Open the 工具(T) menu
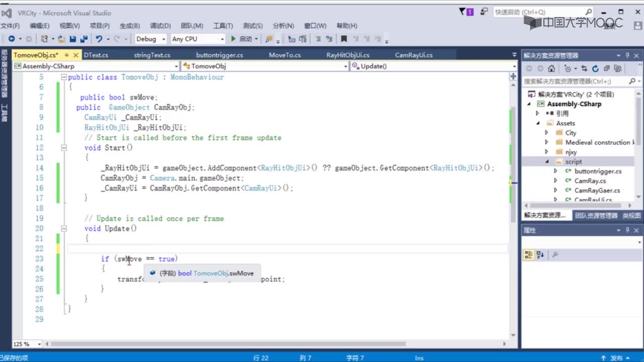The height and width of the screenshot is (362, 644). (223, 26)
